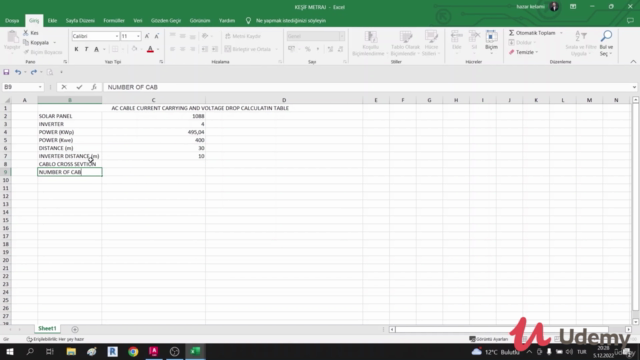Open the comments icon at ribbon right
Viewport: 640px width, 360px height.
[631, 20]
